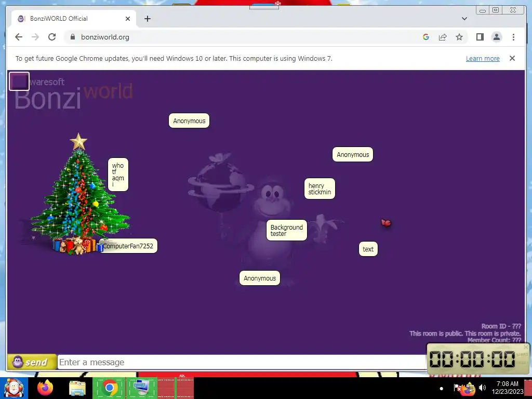Click the Anonymous bubble below Background tester

(x=260, y=278)
